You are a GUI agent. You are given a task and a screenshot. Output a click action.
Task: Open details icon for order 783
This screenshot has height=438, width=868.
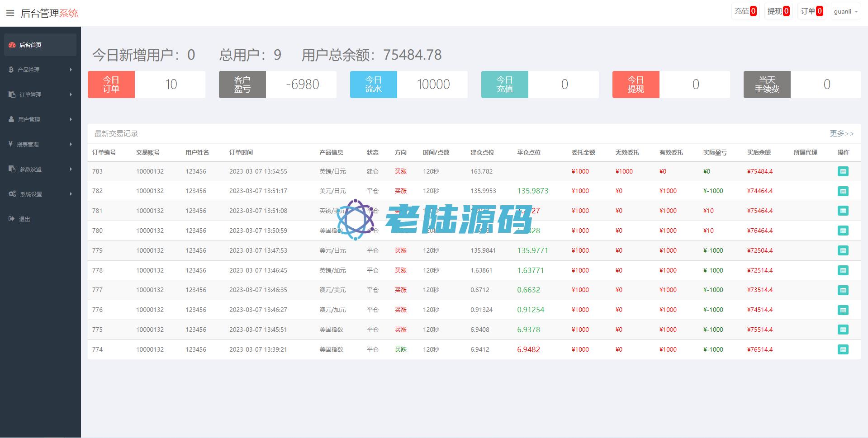[843, 171]
